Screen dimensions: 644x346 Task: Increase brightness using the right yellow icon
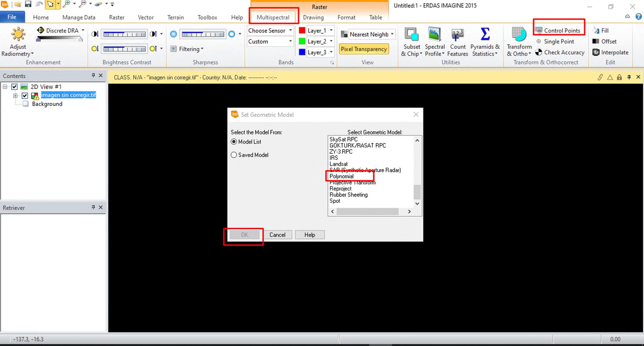click(x=153, y=49)
